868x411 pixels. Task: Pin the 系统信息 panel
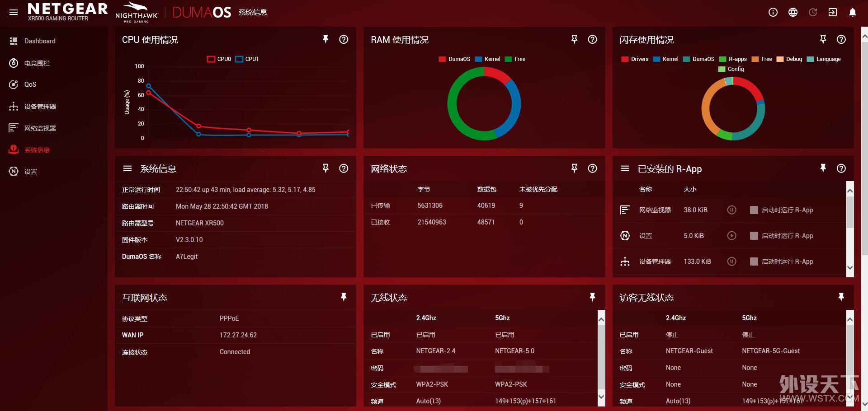point(325,168)
